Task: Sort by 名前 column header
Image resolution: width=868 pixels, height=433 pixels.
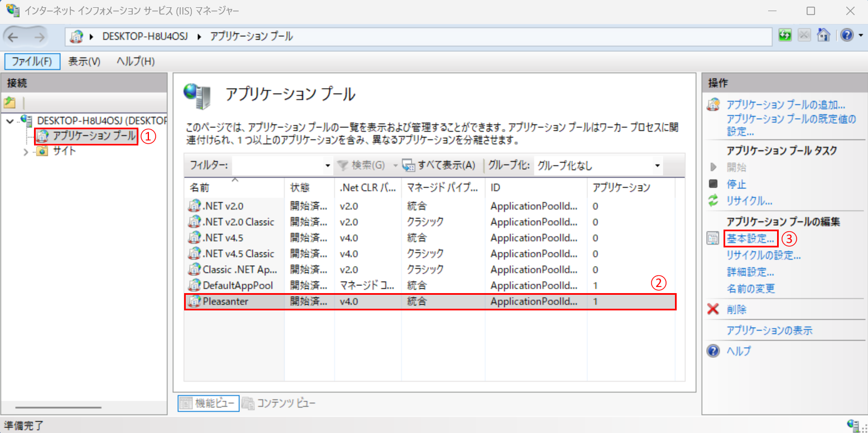Action: coord(235,187)
